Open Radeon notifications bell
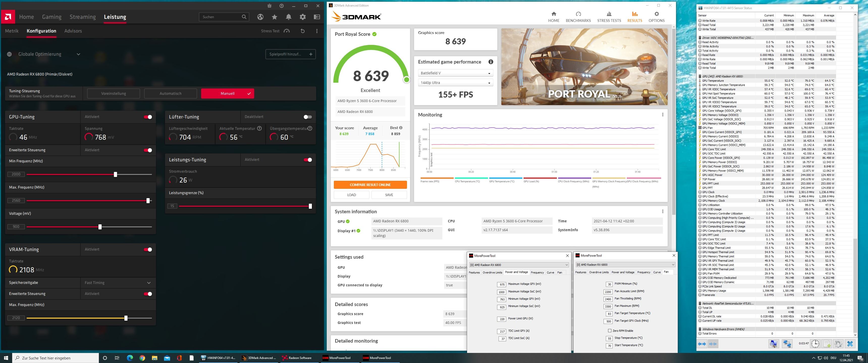 pos(289,17)
